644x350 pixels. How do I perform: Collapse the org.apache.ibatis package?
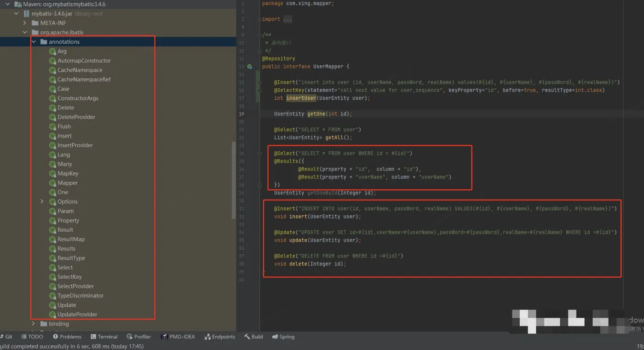pos(25,33)
